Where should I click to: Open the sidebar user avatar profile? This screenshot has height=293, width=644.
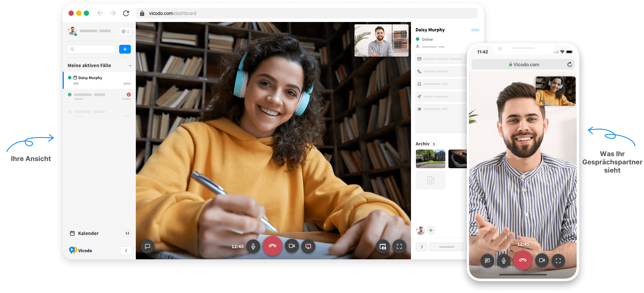72,31
